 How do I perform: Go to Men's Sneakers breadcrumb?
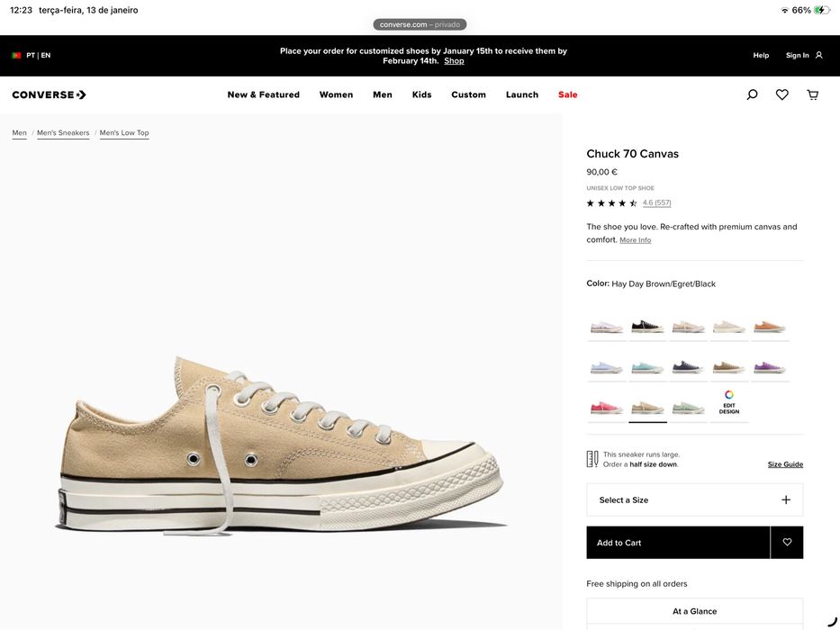pos(63,133)
